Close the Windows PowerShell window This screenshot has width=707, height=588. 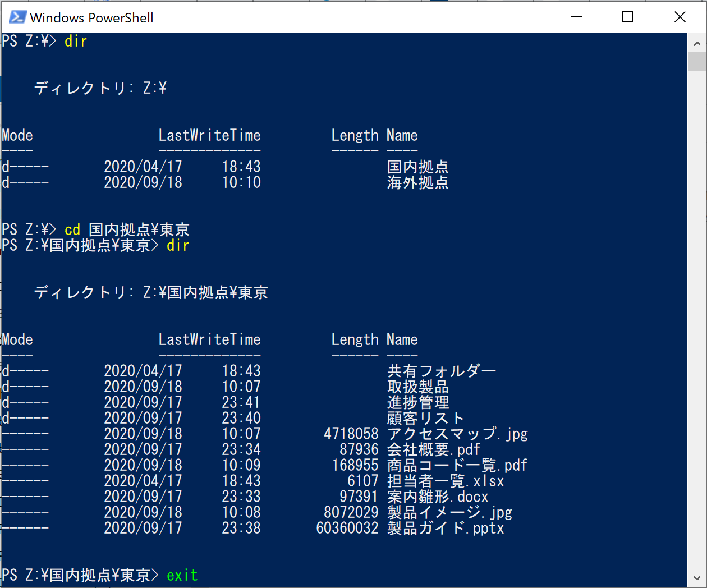pos(680,17)
